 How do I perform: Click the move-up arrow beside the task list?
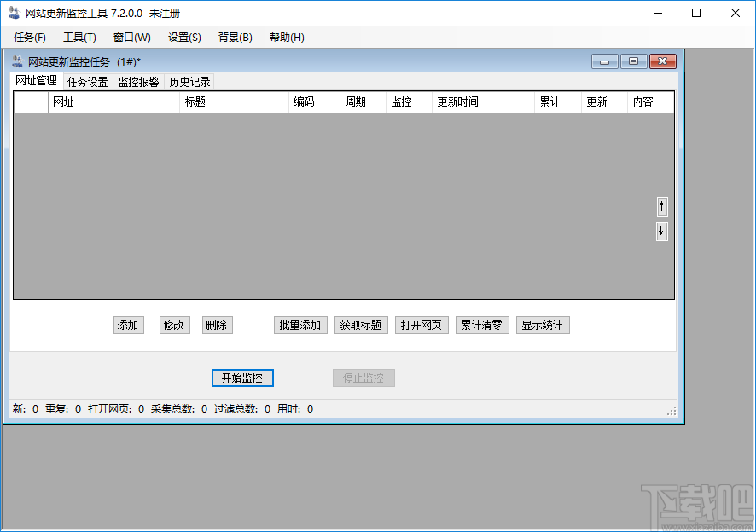click(x=661, y=205)
